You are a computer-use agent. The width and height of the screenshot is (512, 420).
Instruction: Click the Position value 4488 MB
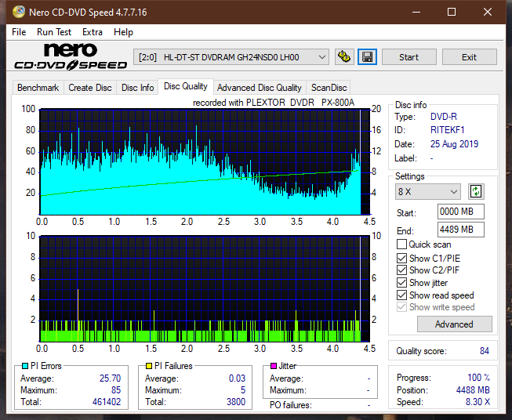(473, 390)
